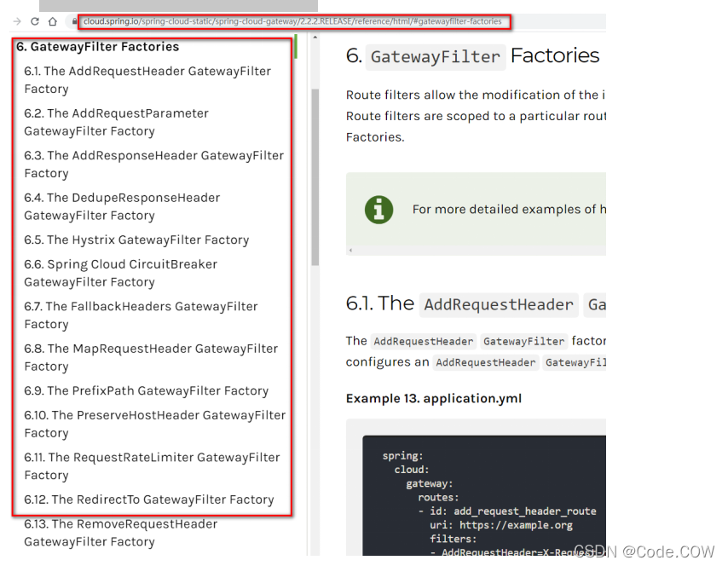The height and width of the screenshot is (566, 728).
Task: Open 6.6 Spring Cloud CircuitBreaker link
Action: pyautogui.click(x=121, y=273)
